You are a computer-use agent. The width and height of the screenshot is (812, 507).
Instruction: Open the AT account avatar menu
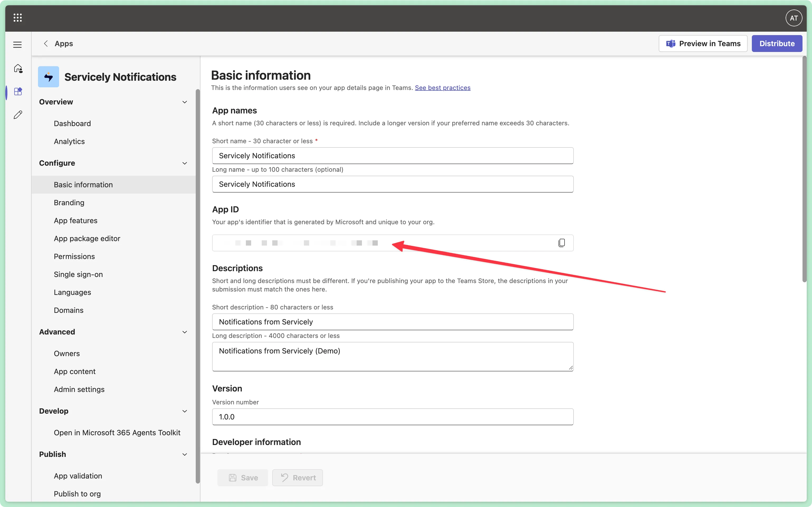[x=794, y=18]
